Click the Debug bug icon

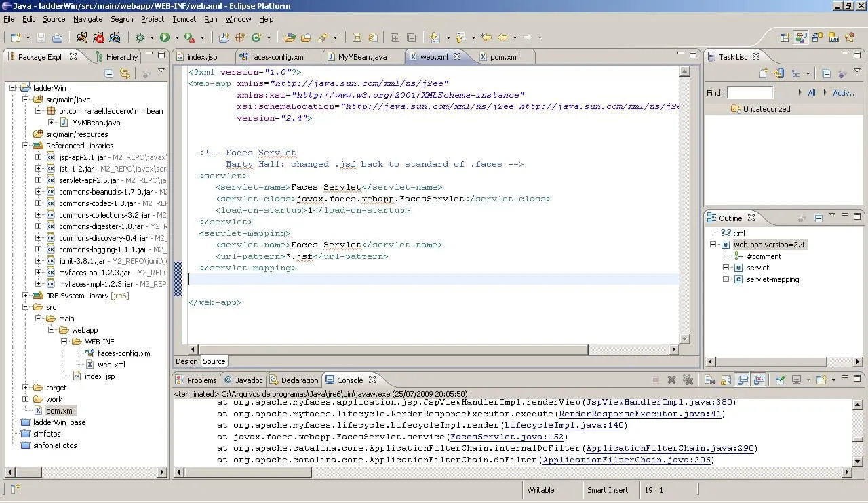click(140, 37)
